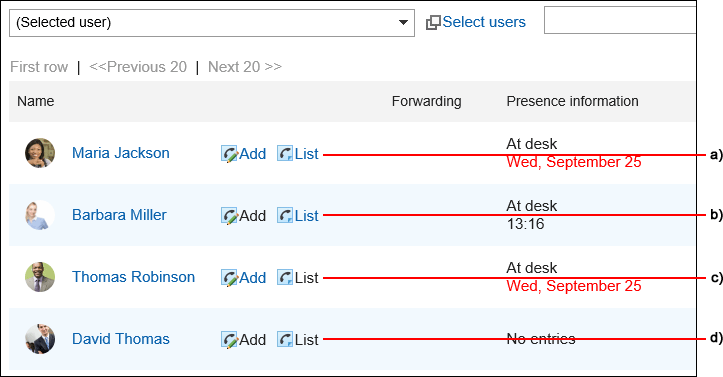Click the Presence information column header
Image resolution: width=723 pixels, height=377 pixels.
tap(573, 101)
